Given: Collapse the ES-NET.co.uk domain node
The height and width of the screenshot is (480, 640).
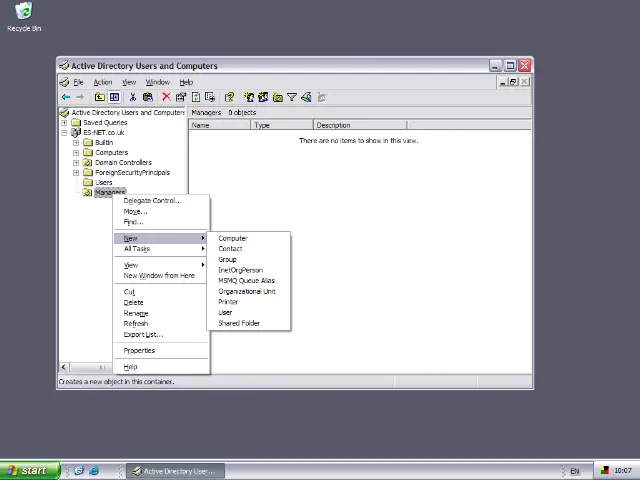Looking at the screenshot, I should (x=64, y=133).
